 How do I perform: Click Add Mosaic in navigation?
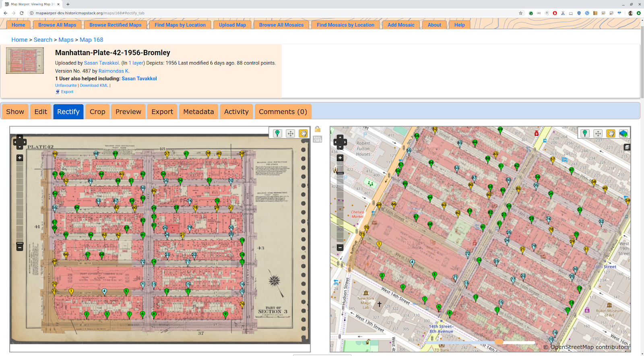point(401,25)
